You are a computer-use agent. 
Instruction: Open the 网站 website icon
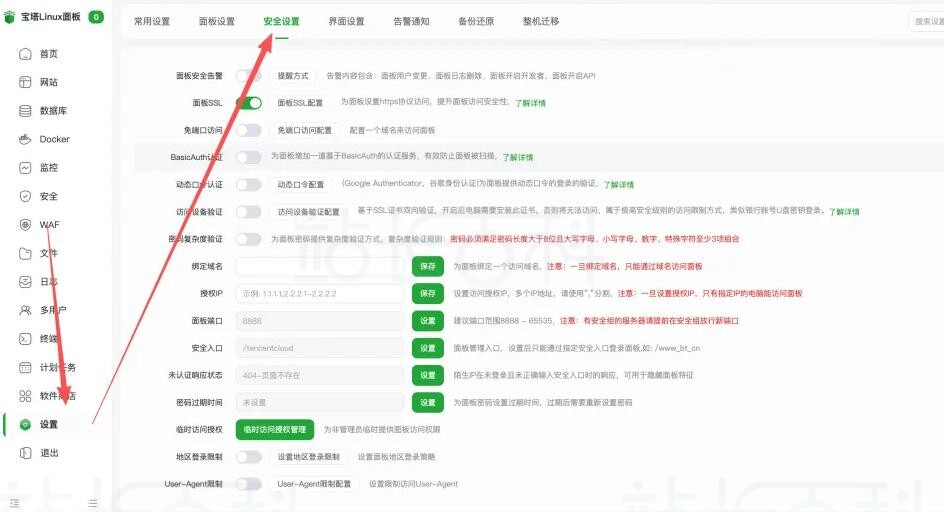click(x=25, y=82)
